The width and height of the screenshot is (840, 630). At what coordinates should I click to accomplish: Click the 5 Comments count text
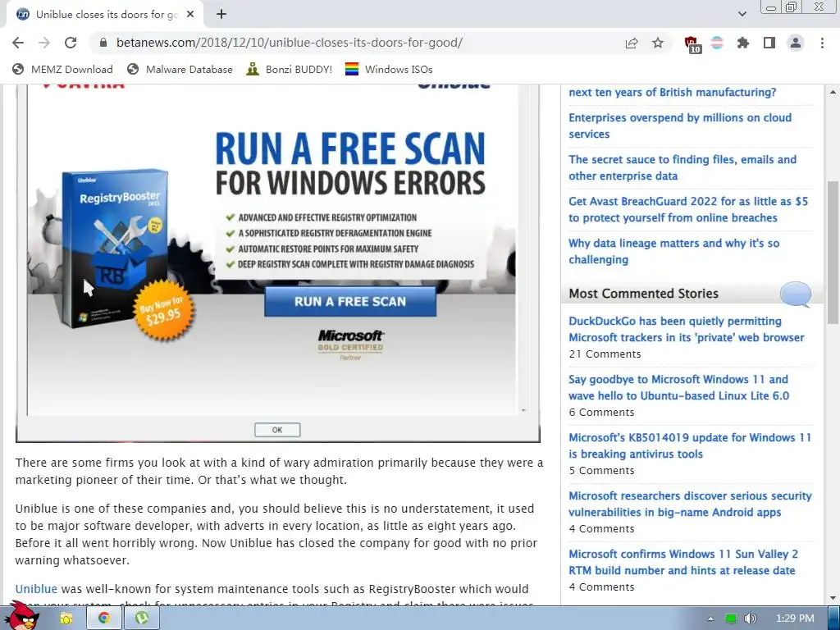point(601,470)
